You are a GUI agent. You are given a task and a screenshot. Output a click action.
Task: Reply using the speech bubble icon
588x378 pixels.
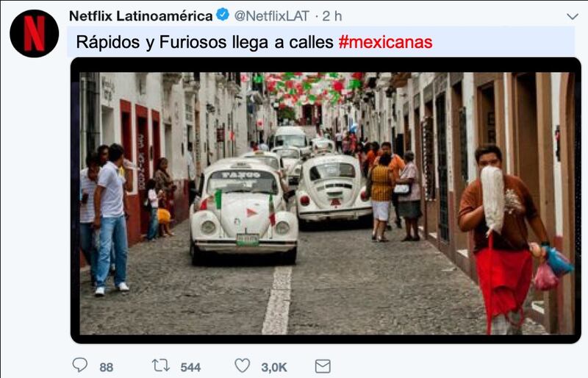click(x=80, y=365)
